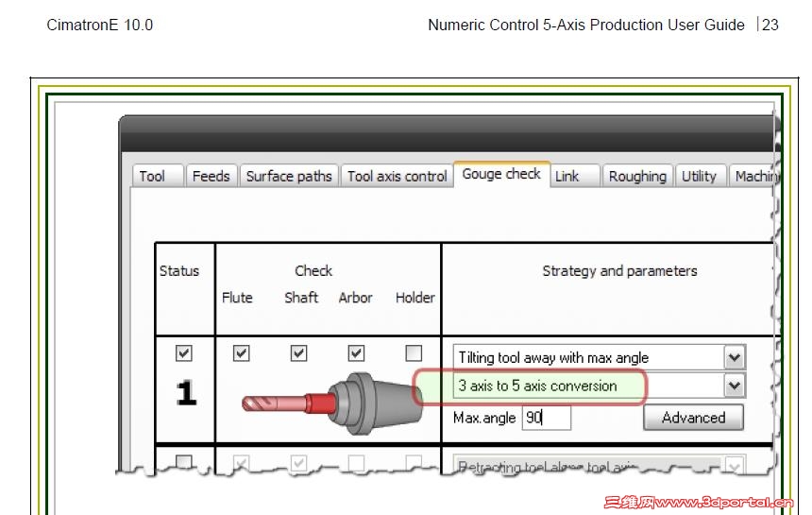Toggle the row 1 Status checkbox
812x515 pixels.
point(184,353)
